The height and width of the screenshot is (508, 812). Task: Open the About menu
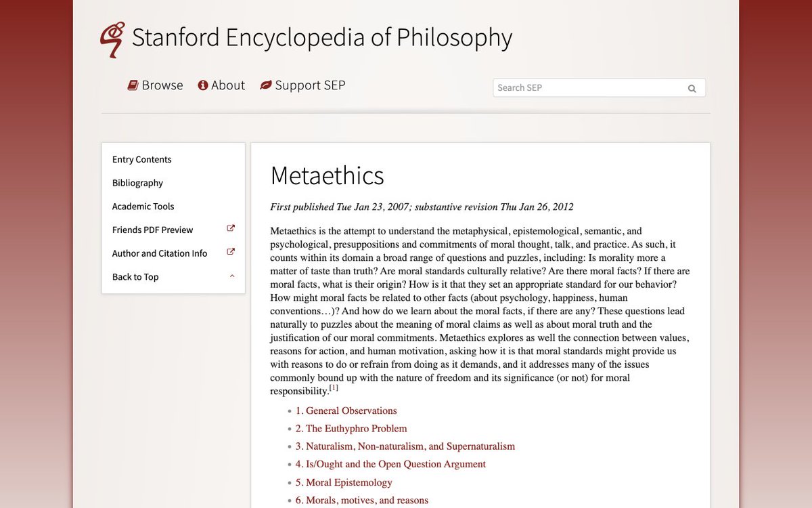point(221,85)
